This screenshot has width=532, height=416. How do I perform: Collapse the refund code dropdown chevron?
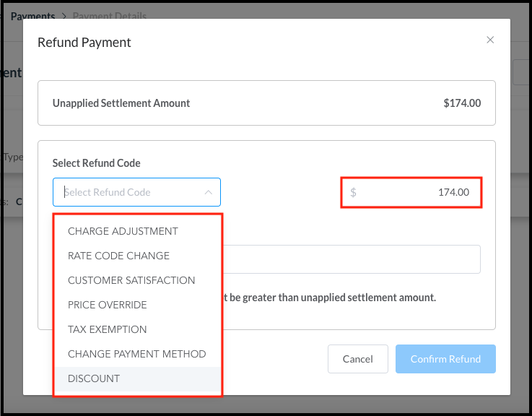click(x=208, y=192)
